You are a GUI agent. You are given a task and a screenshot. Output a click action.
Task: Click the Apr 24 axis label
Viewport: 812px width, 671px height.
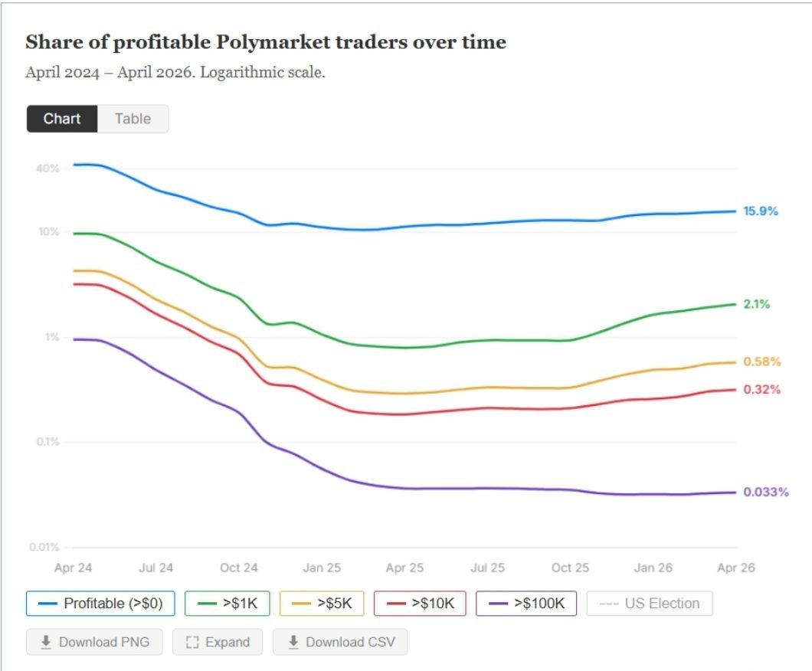pos(72,568)
